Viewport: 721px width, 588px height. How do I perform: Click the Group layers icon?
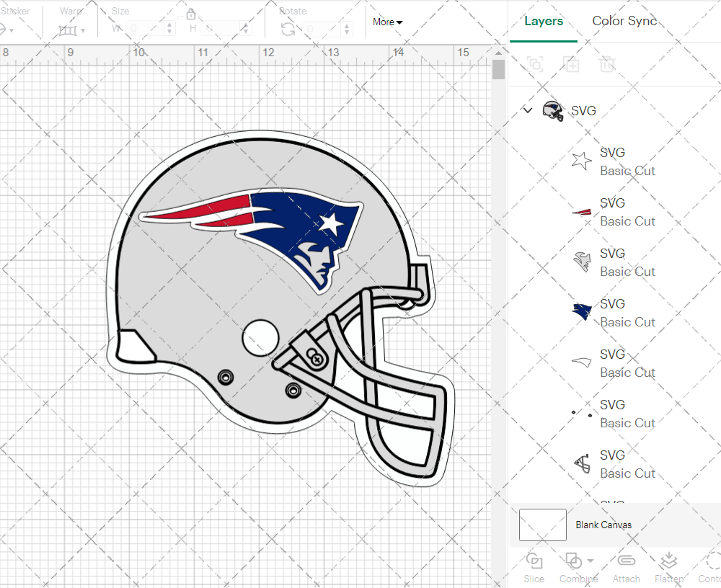(535, 64)
